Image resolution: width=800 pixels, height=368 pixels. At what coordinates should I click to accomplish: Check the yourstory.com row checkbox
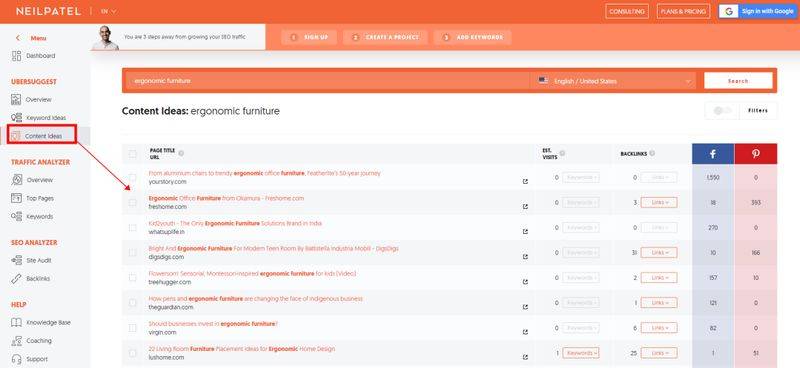[133, 177]
